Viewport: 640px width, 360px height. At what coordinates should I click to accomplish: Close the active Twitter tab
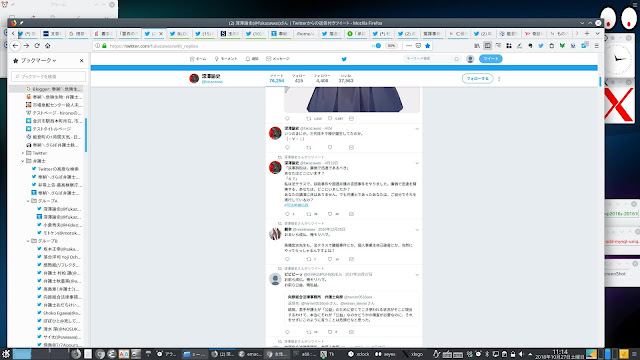[x=161, y=34]
